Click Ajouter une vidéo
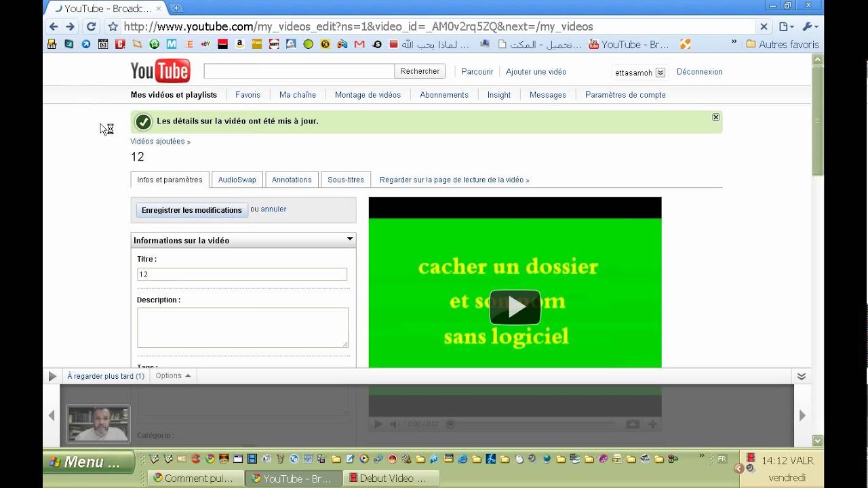This screenshot has width=868, height=488. click(536, 72)
